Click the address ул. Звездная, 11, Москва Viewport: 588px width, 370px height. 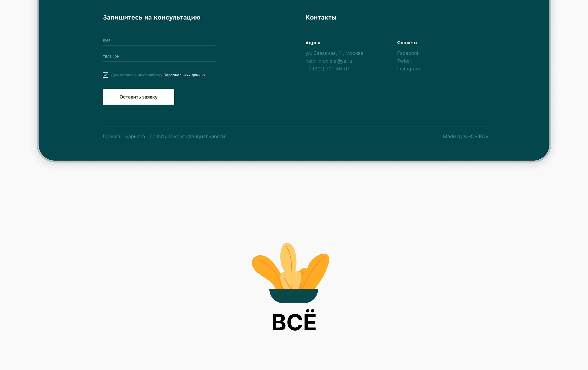[x=334, y=53]
